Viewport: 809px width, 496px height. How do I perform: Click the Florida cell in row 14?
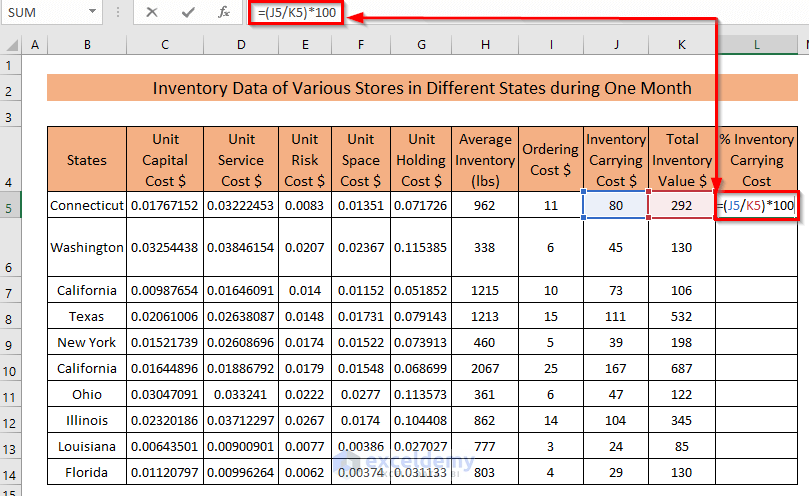pyautogui.click(x=87, y=472)
